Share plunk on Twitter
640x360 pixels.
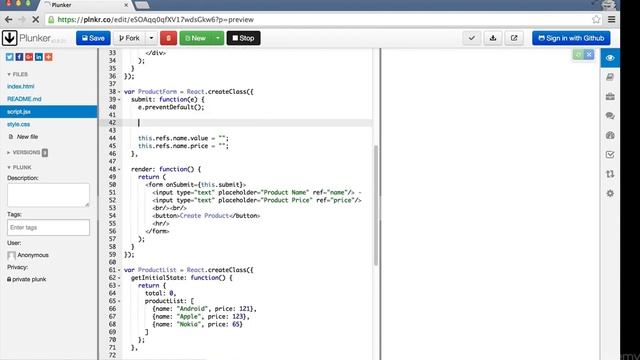point(9,57)
